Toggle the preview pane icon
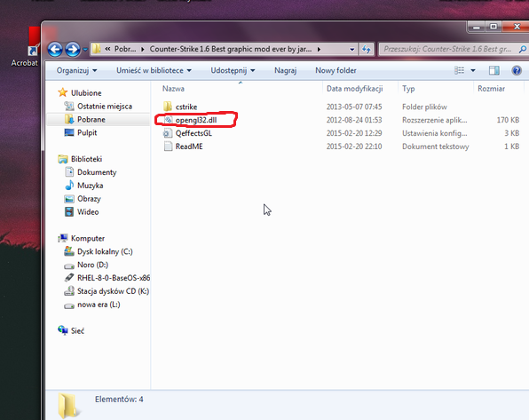Viewport: 529px width, 420px height. [x=494, y=70]
